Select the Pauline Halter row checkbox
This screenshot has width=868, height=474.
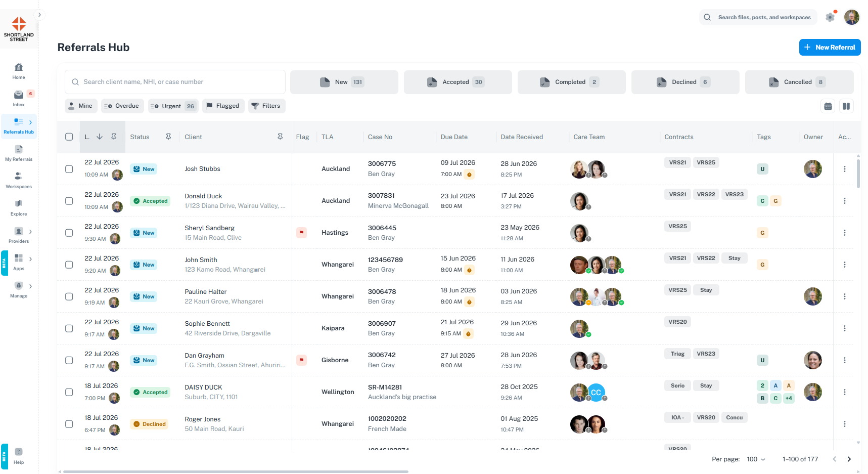pyautogui.click(x=69, y=296)
